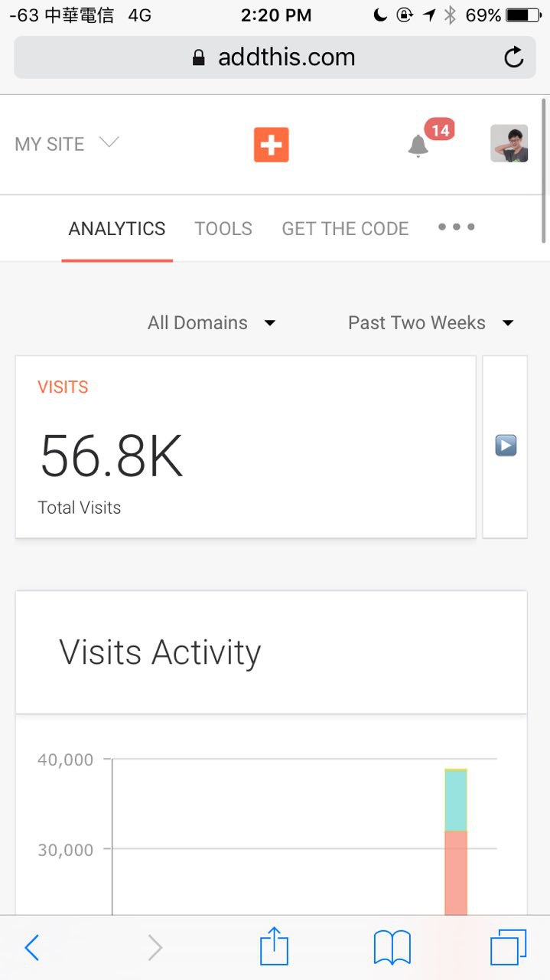
Task: Show open Safari tabs
Action: (508, 947)
